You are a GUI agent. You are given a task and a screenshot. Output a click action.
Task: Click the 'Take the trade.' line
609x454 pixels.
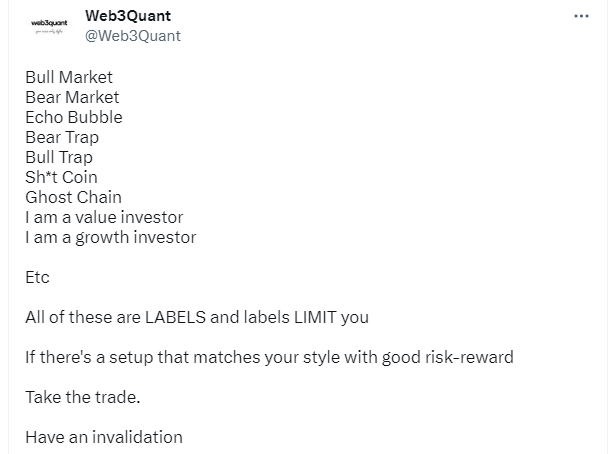click(83, 397)
